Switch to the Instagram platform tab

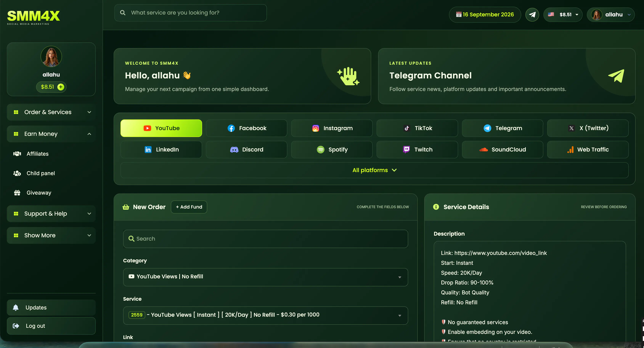click(x=332, y=128)
